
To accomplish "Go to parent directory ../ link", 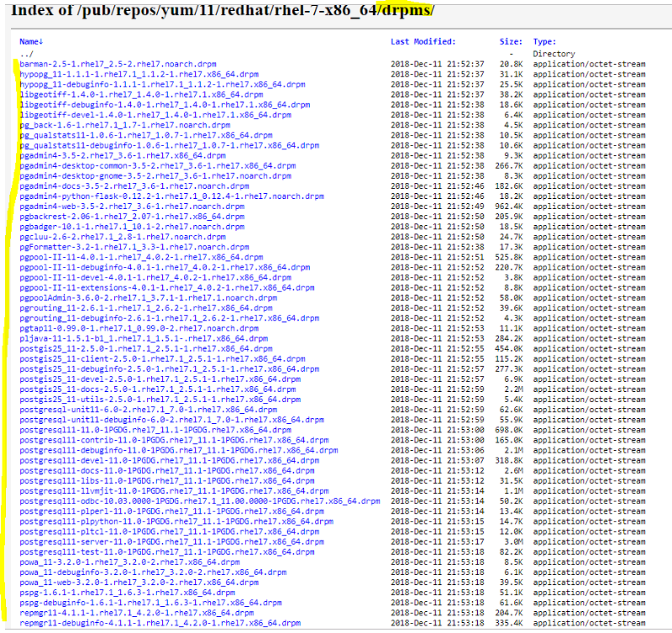I will [x=27, y=54].
